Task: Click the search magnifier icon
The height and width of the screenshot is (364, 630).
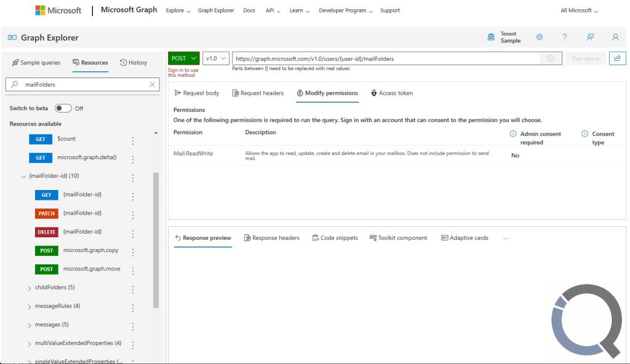Action: [x=15, y=84]
